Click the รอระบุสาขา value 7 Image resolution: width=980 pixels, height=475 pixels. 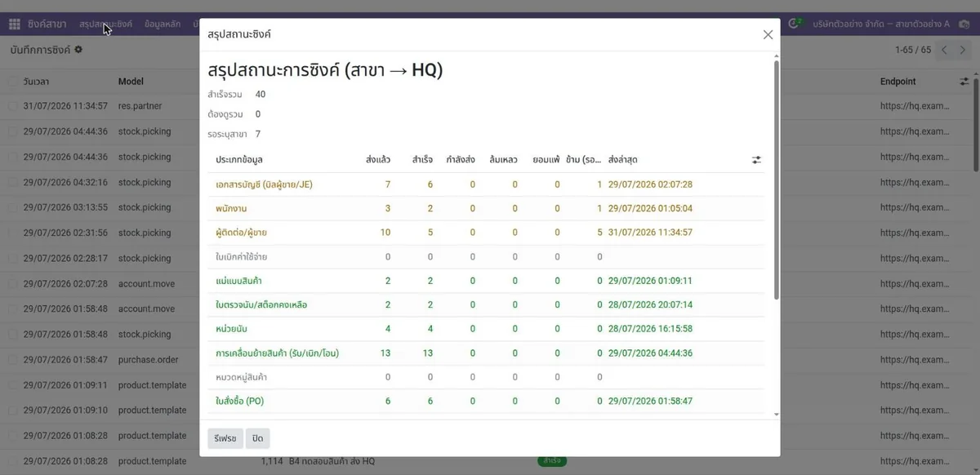coord(258,134)
